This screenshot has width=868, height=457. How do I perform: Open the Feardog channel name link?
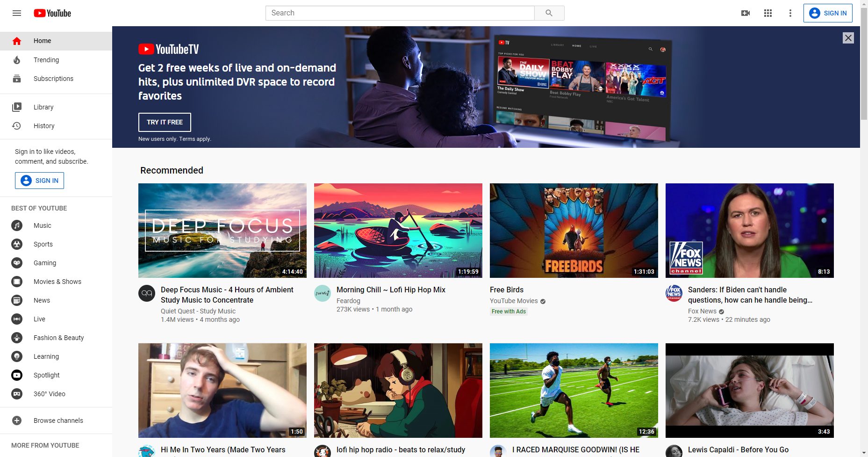(348, 301)
